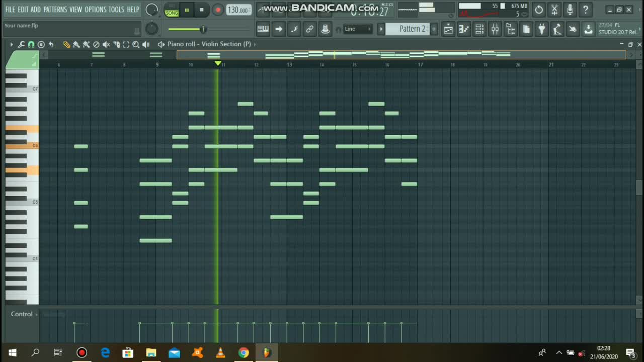Stop playback with the stop button
Screen dimensions: 644x362
click(202, 10)
